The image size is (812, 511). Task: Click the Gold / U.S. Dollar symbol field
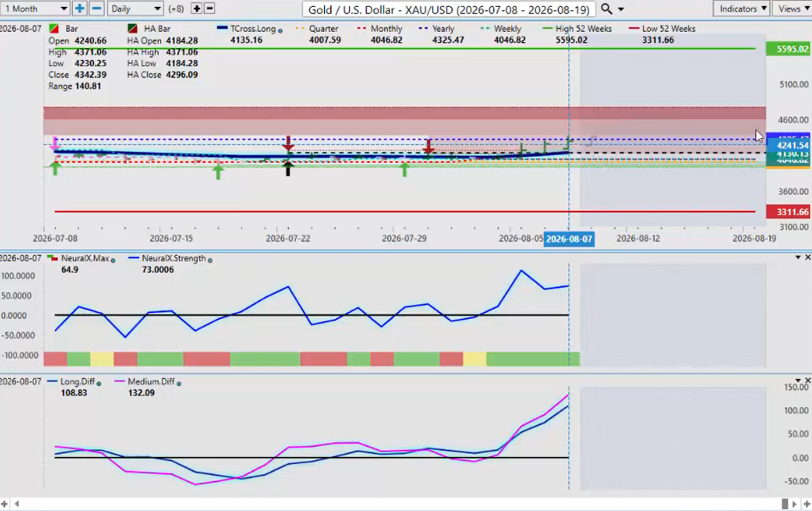448,9
